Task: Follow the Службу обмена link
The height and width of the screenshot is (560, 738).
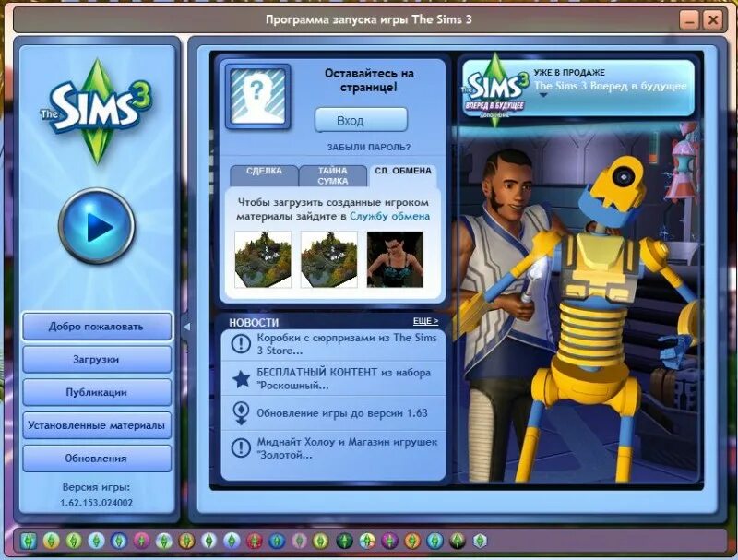Action: (x=389, y=217)
